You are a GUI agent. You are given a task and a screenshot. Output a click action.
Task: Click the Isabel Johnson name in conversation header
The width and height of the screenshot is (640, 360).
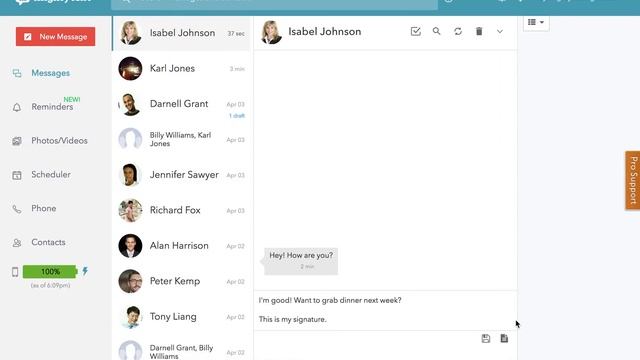coord(325,31)
